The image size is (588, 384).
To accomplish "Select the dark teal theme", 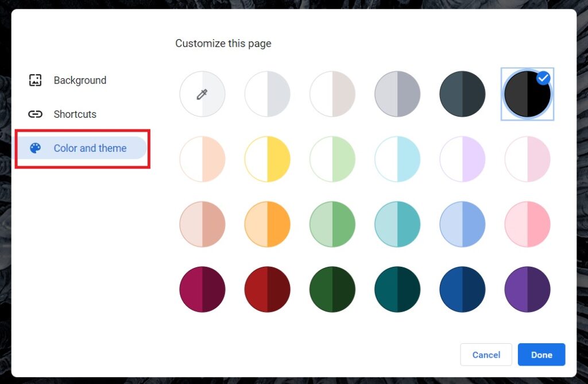I will pos(397,289).
